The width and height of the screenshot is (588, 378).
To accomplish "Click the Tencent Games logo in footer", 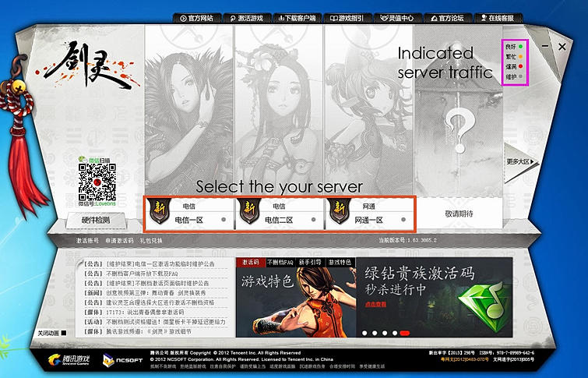I will click(69, 359).
